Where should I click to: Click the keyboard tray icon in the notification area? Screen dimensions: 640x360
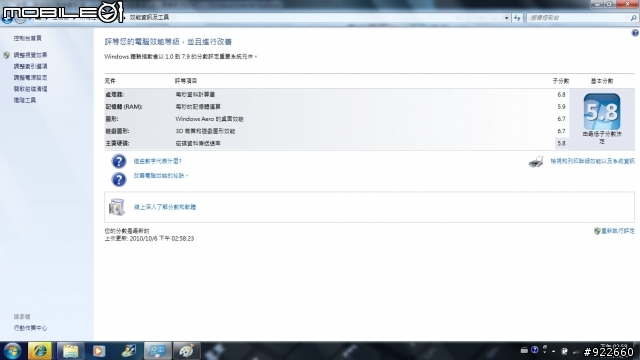click(x=524, y=350)
